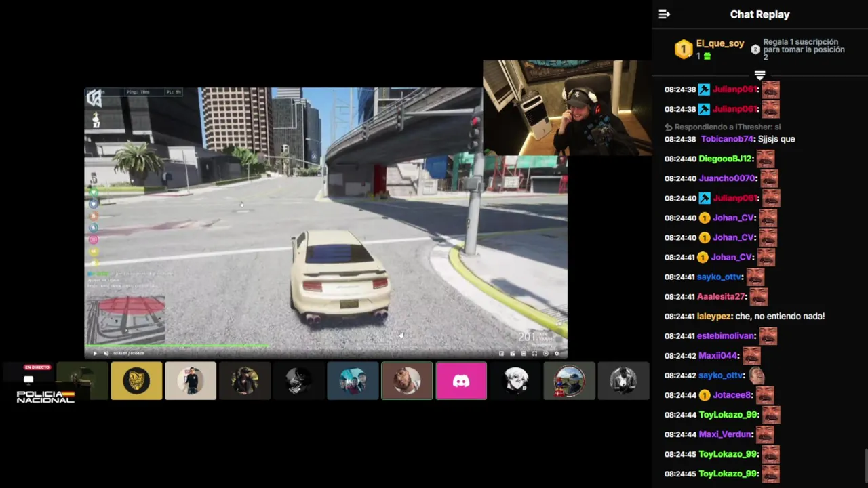The width and height of the screenshot is (868, 488).
Task: Open Juancho0070's chat profile
Action: (x=727, y=178)
